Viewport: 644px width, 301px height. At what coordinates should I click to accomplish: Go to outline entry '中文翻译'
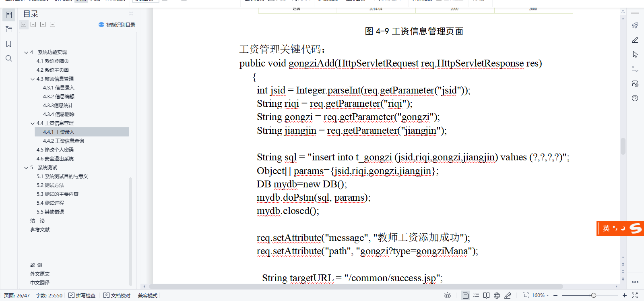pyautogui.click(x=40, y=283)
